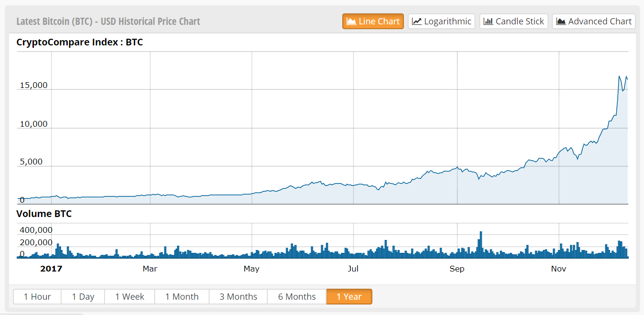644x315 pixels.
Task: Click the candlestick bars icon
Action: [488, 21]
